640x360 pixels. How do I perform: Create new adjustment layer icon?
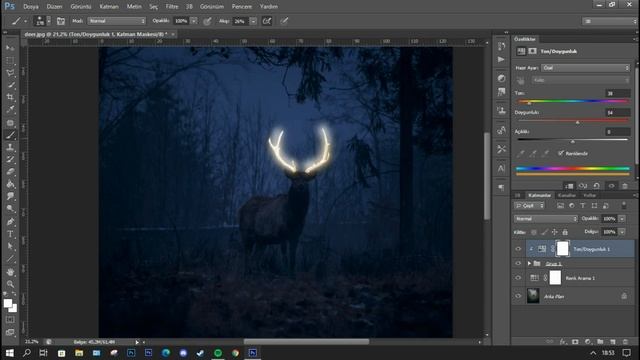click(588, 342)
